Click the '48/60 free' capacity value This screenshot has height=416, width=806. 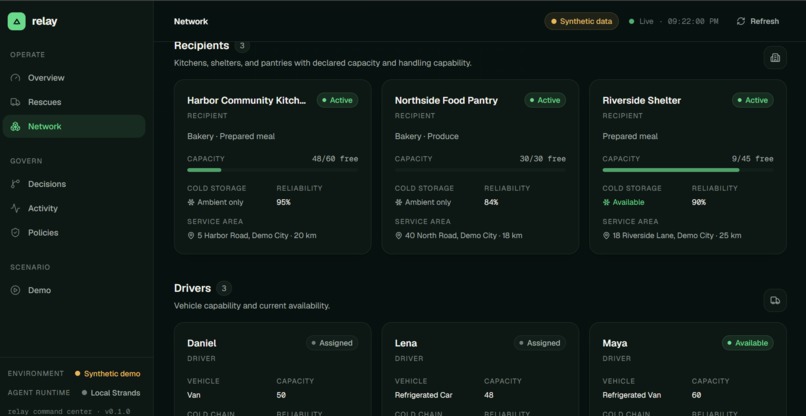coord(335,158)
